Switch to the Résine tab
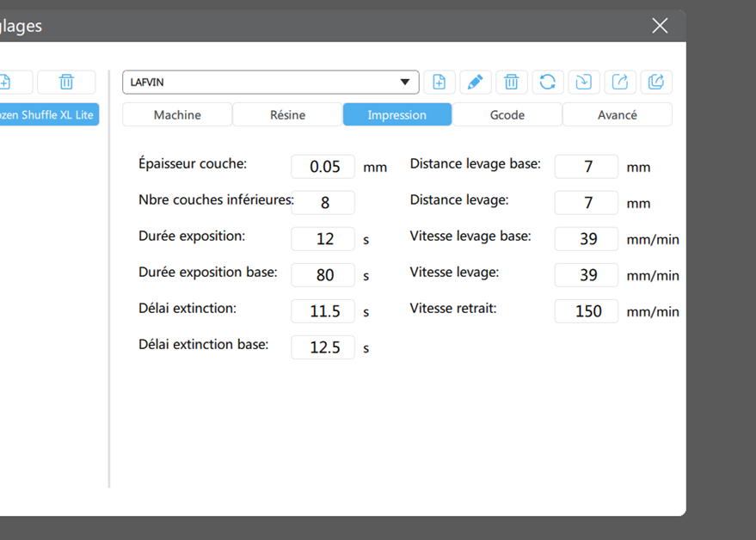Image resolution: width=756 pixels, height=540 pixels. coord(287,114)
